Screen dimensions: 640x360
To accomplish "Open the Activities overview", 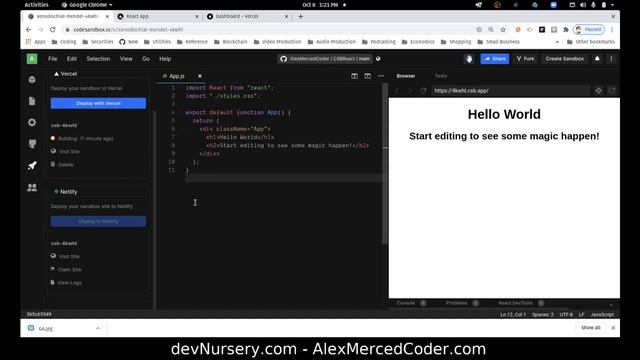I will click(x=36, y=5).
